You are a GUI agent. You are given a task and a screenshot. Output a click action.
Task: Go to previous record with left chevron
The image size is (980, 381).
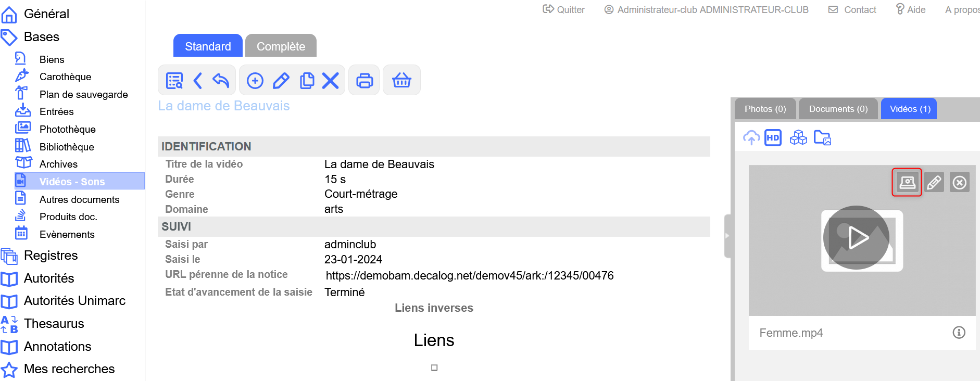click(197, 81)
